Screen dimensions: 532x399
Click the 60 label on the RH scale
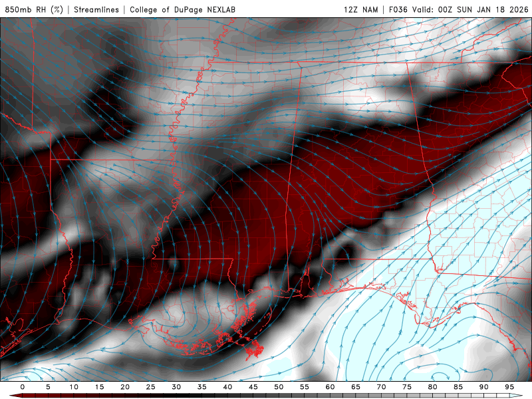(x=330, y=387)
